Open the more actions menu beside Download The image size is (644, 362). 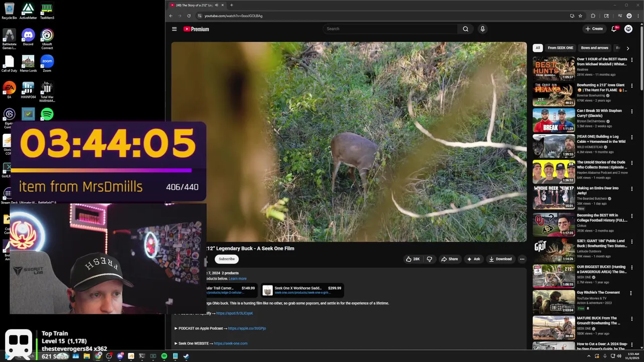point(522,259)
